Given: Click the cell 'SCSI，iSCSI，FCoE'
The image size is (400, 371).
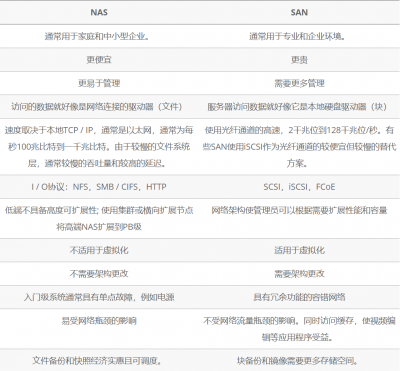Looking at the screenshot, I should pyautogui.click(x=299, y=187).
